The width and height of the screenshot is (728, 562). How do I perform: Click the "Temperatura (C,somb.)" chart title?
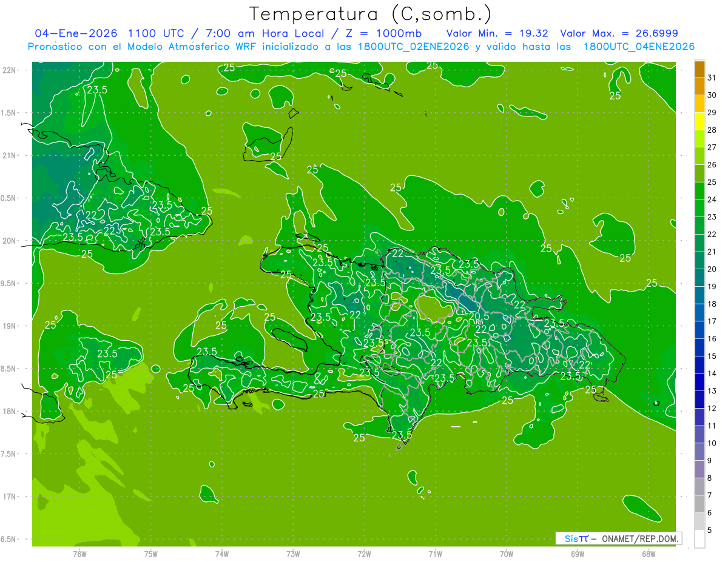[371, 13]
